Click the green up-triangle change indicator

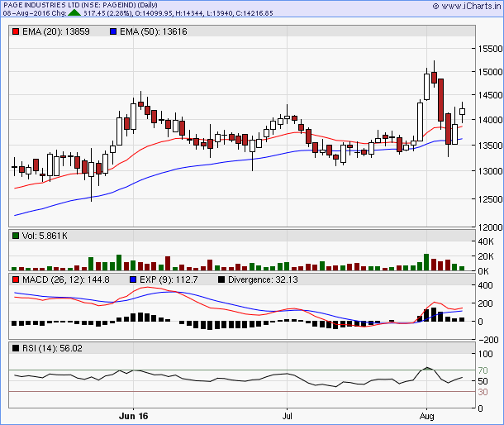pyautogui.click(x=74, y=13)
